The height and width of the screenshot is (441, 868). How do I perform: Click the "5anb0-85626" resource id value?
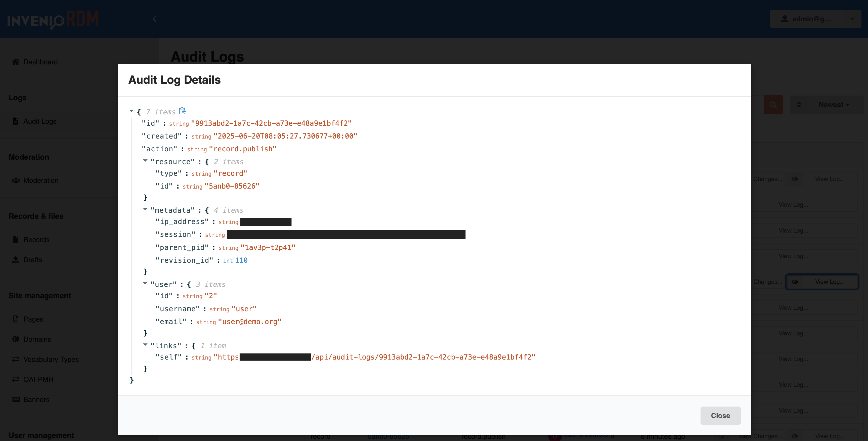[232, 186]
